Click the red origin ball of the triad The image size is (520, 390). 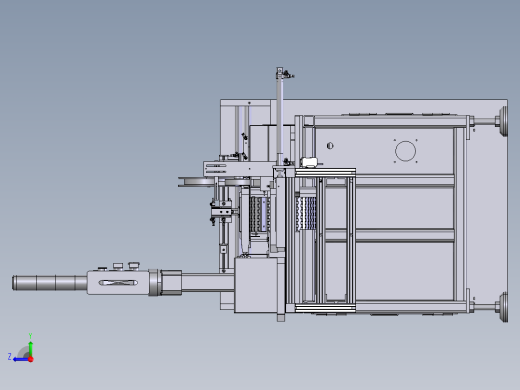click(31, 359)
